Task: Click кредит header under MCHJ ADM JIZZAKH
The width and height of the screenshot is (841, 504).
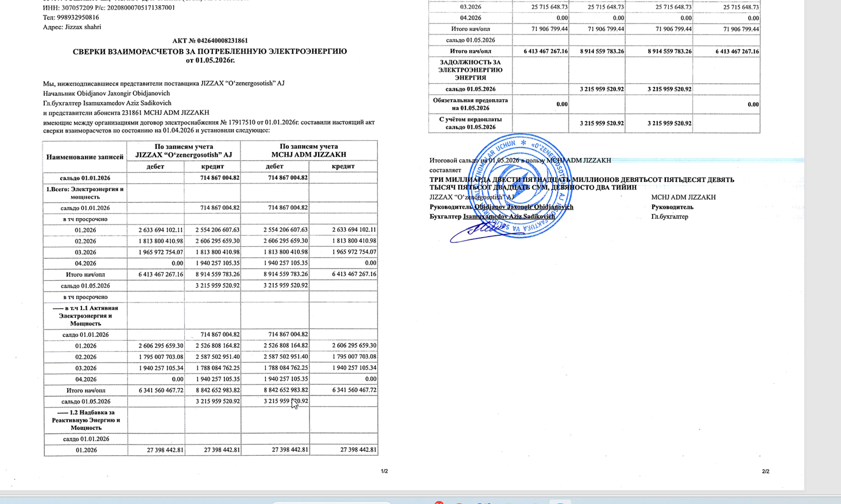Action: coord(343,166)
